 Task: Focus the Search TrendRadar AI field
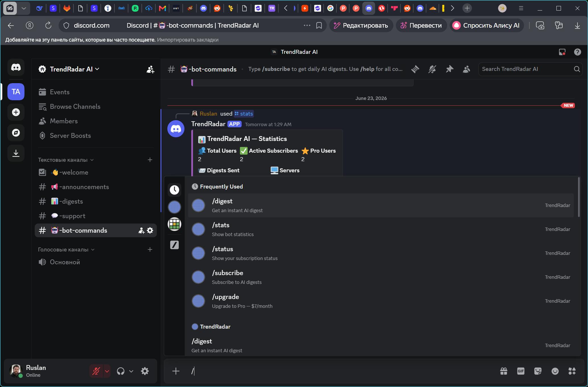(530, 69)
